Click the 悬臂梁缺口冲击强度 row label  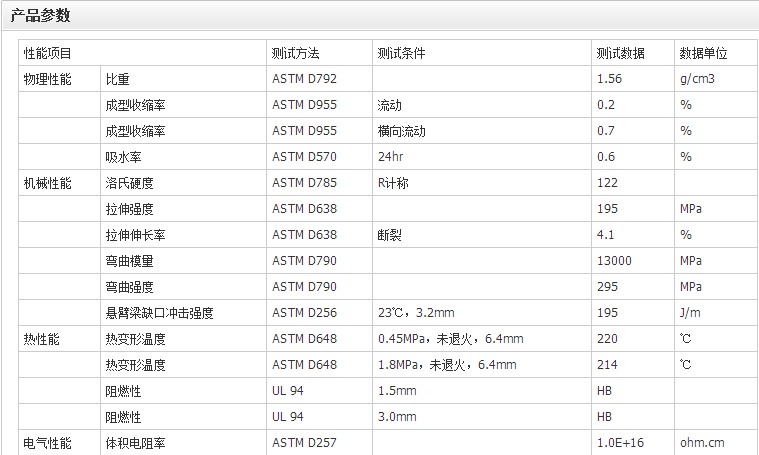159,313
